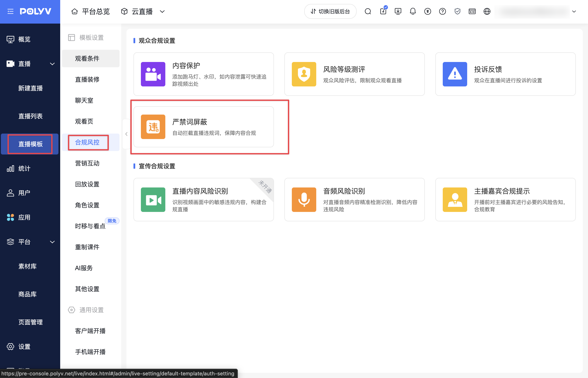Open the 音频风险识别 card title
Viewport: 588px width, 378px height.
click(344, 191)
